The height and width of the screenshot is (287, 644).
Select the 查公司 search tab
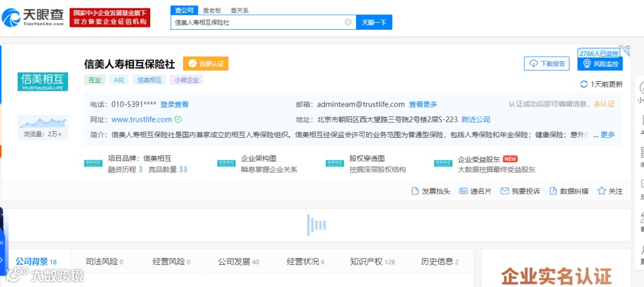click(x=184, y=11)
